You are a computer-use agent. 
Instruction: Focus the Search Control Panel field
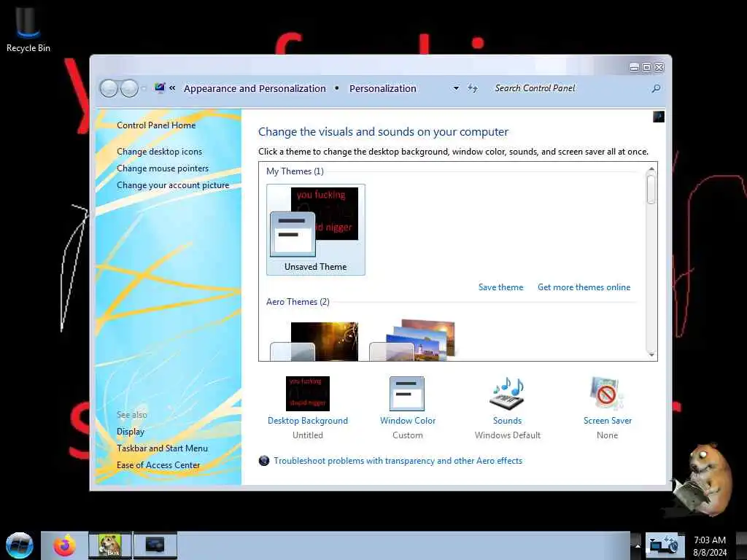(x=570, y=88)
